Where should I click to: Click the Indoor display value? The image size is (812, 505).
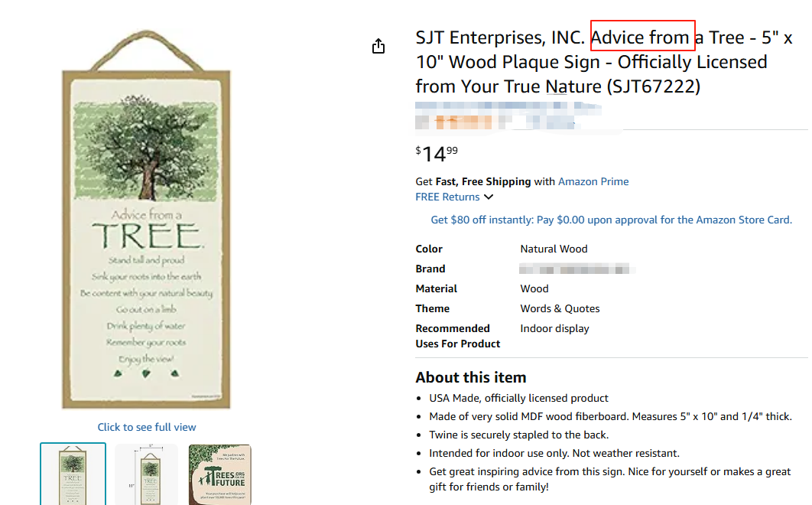click(x=554, y=328)
